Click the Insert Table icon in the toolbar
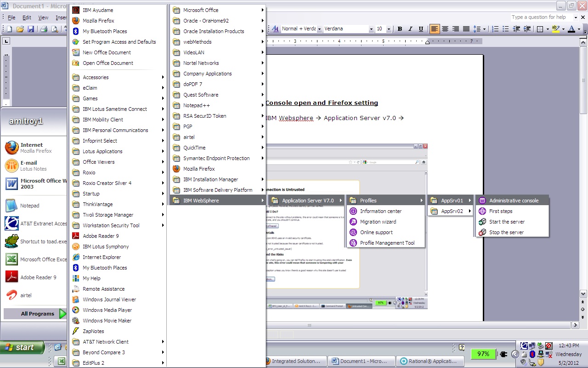The width and height of the screenshot is (588, 368). 540,29
